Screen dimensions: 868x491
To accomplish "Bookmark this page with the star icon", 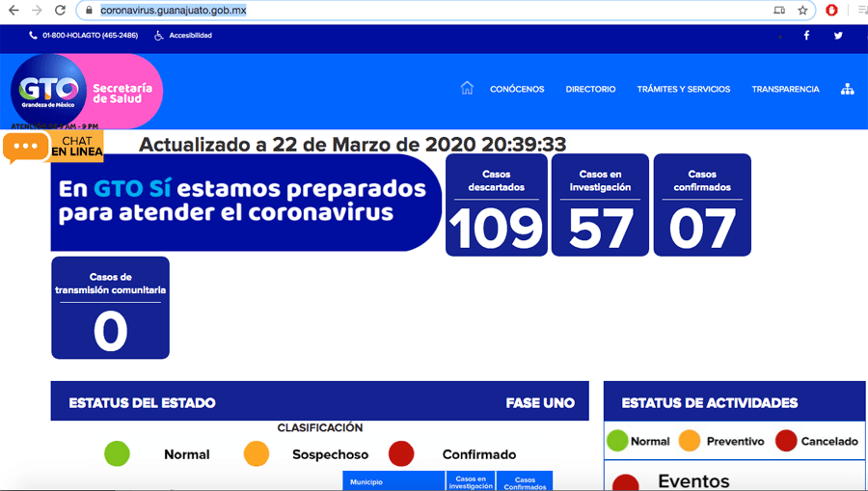I will pos(802,11).
